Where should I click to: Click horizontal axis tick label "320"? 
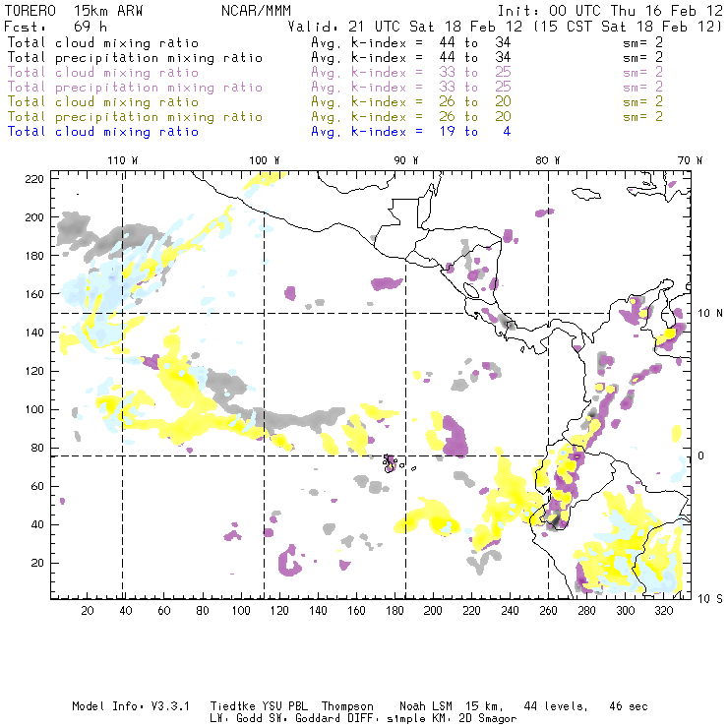(x=664, y=611)
